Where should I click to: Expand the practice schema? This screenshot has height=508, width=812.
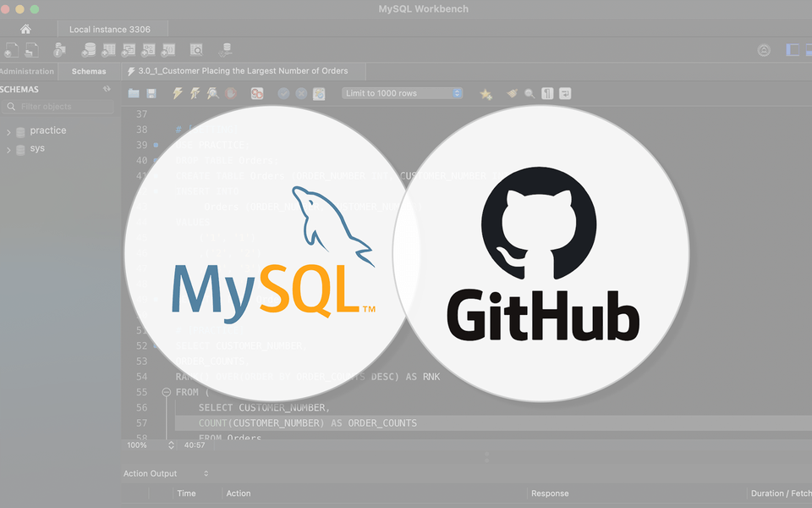click(8, 132)
